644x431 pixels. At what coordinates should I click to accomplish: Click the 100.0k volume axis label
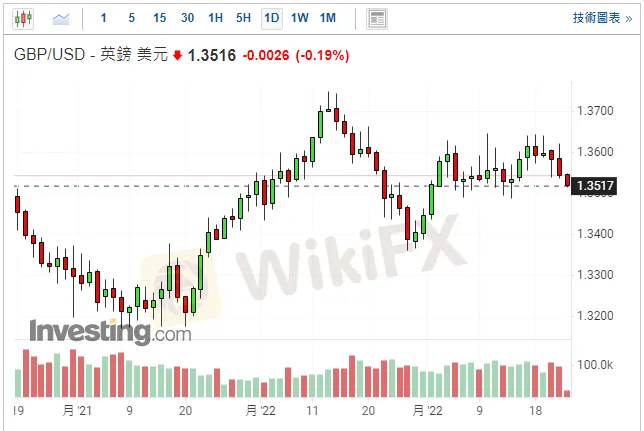[597, 364]
